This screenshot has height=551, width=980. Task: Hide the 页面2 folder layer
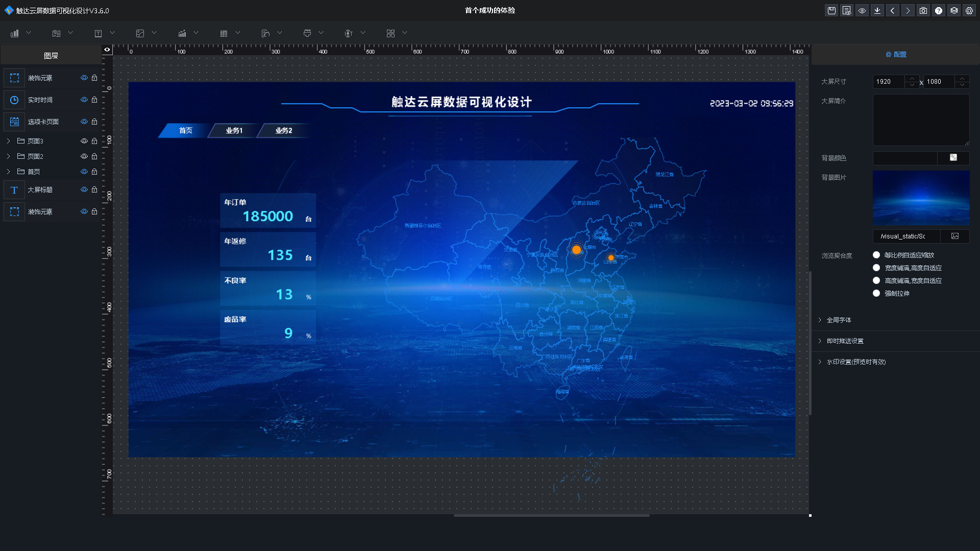coord(84,156)
